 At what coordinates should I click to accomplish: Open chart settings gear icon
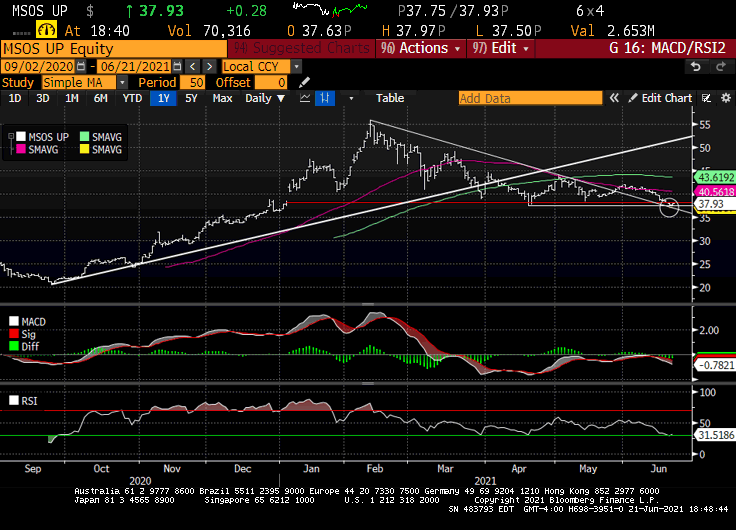pos(726,98)
